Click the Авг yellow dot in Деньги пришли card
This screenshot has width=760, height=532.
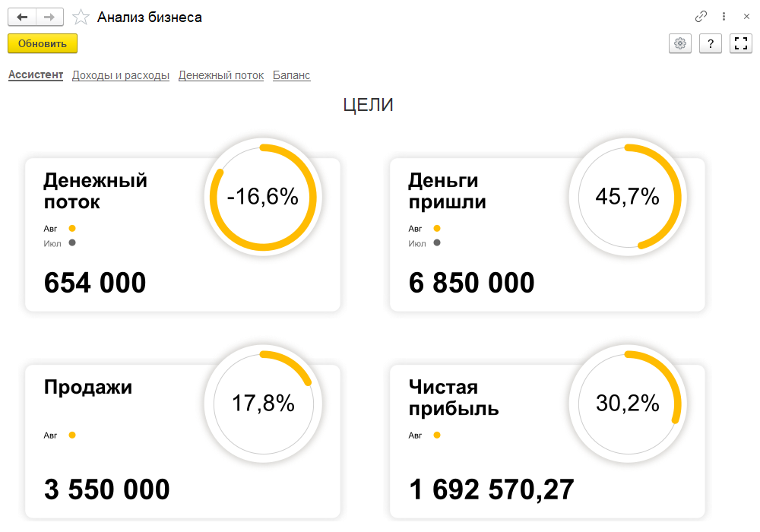(x=437, y=228)
